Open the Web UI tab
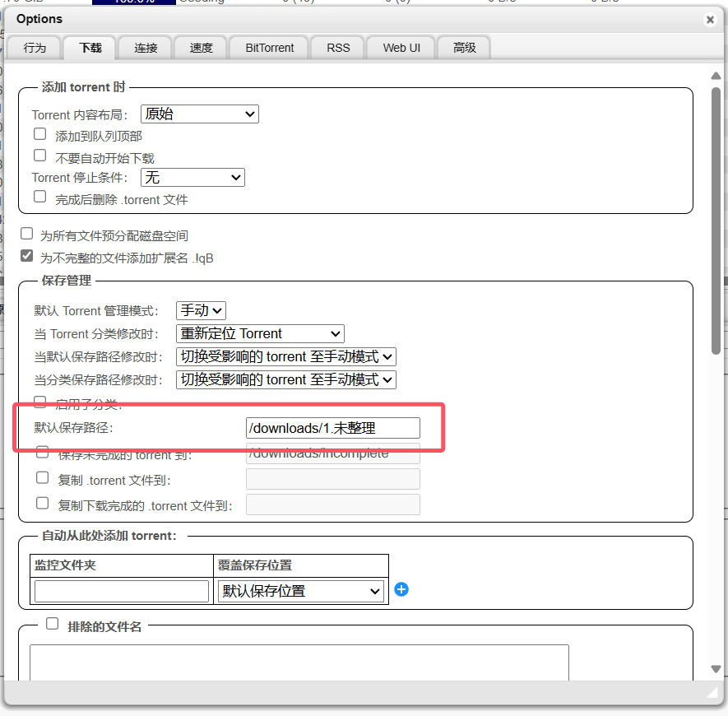This screenshot has width=728, height=716. [401, 48]
